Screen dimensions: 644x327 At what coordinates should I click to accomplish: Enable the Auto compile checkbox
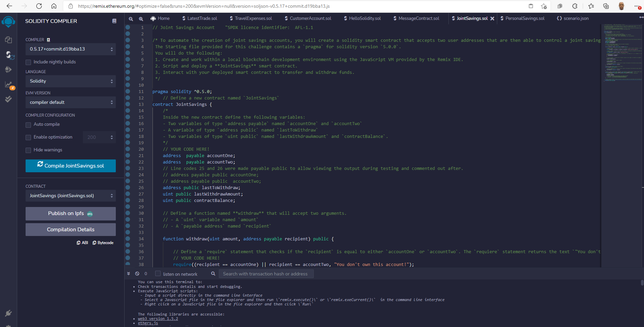[28, 125]
